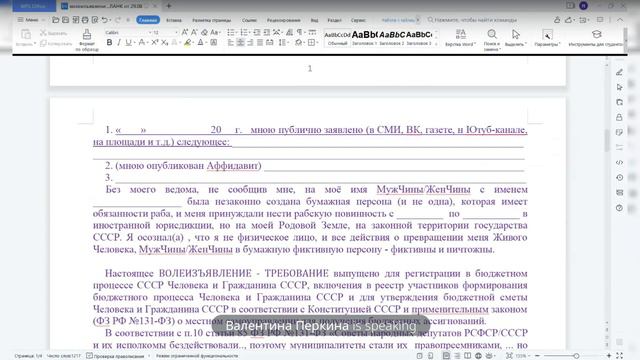640x360 pixels.
Task: Open Find and Replace magnifier tool
Action: coord(492,34)
